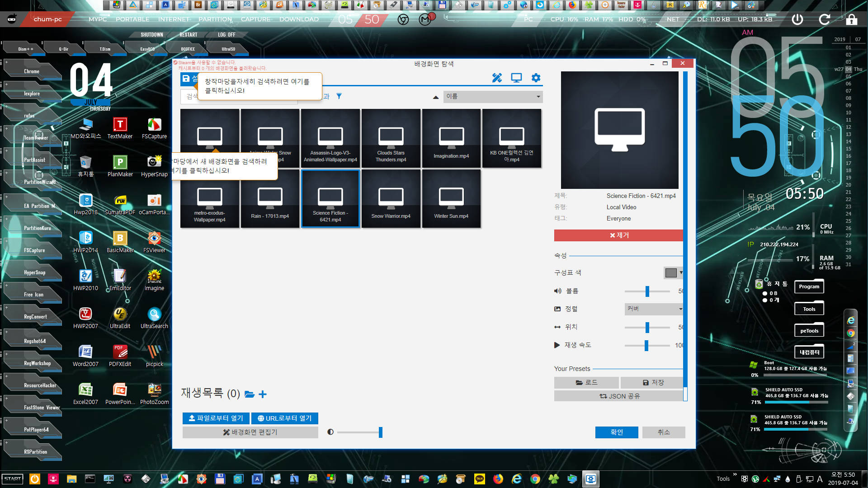
Task: Cancel with 취소 button
Action: tap(664, 432)
